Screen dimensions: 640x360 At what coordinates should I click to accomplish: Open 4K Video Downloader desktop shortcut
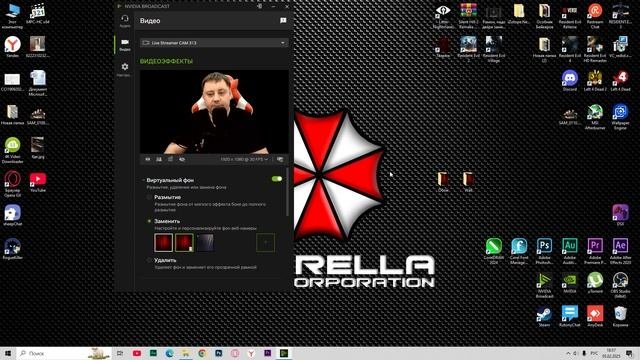(x=12, y=150)
